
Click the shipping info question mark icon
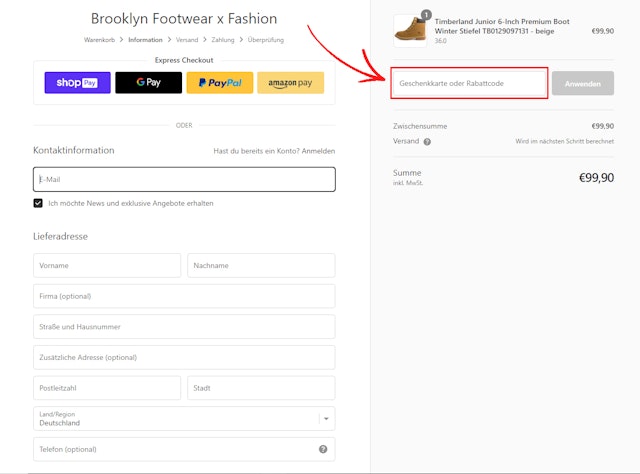[427, 142]
